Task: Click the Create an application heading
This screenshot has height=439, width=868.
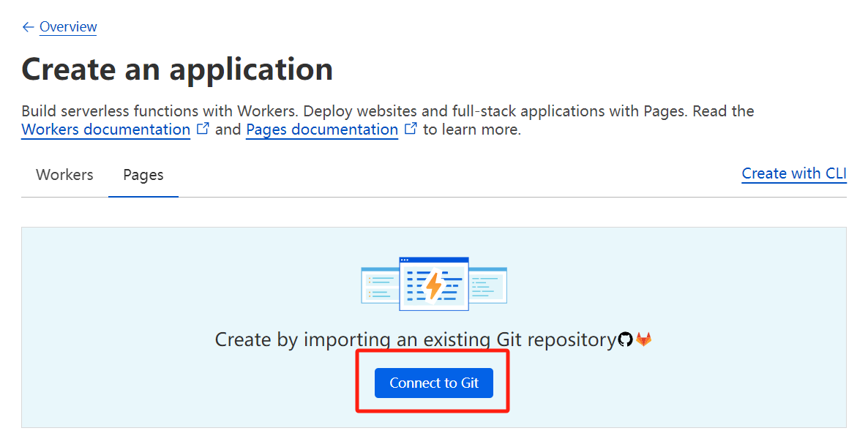Action: [x=177, y=70]
